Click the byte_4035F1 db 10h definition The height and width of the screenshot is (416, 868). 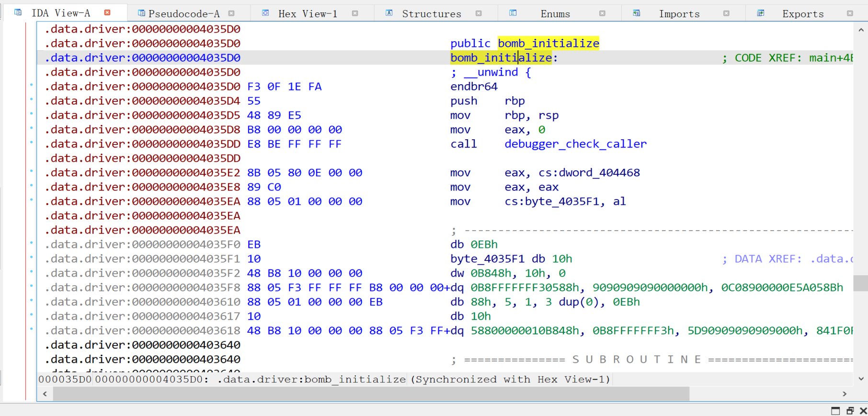coord(511,259)
